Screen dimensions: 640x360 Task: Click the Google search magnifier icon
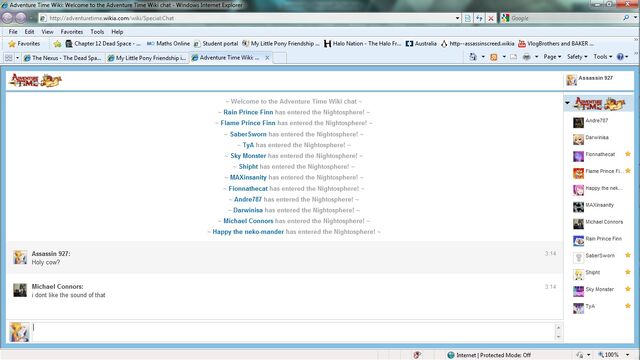click(x=626, y=18)
